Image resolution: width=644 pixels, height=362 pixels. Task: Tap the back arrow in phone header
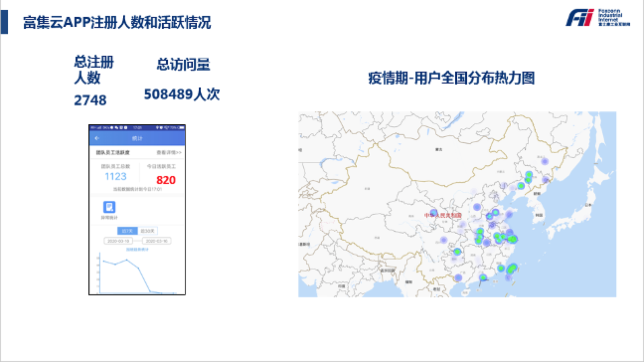tap(97, 138)
